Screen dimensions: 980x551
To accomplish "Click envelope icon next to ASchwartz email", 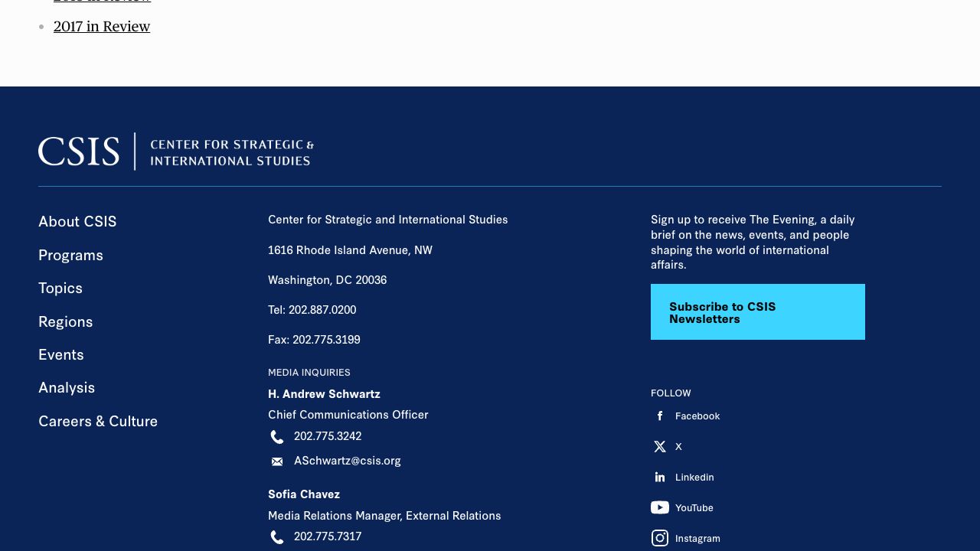I will pyautogui.click(x=277, y=461).
